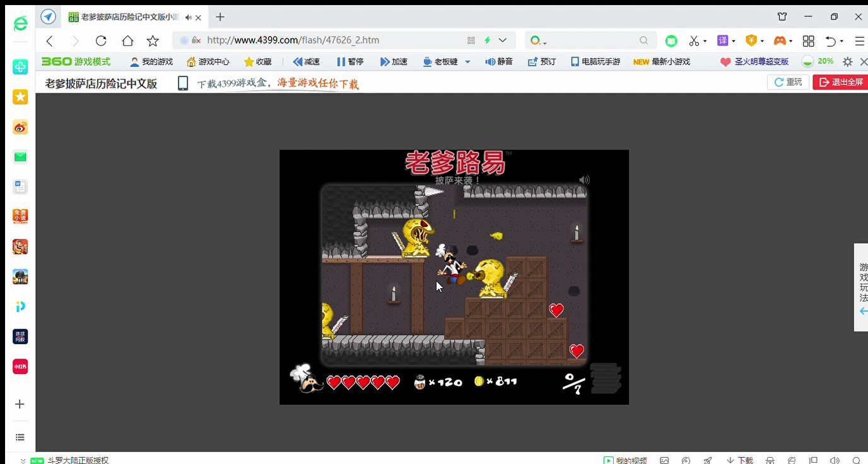Click 加速 to speed up game
This screenshot has width=868, height=464.
pyautogui.click(x=394, y=62)
